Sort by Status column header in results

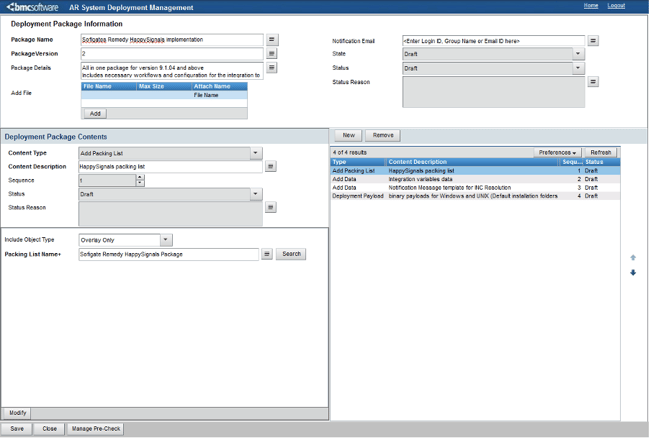coord(602,162)
